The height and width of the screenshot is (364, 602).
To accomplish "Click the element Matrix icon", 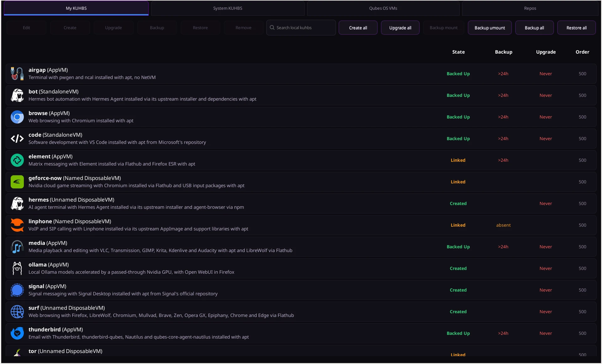I will [17, 160].
